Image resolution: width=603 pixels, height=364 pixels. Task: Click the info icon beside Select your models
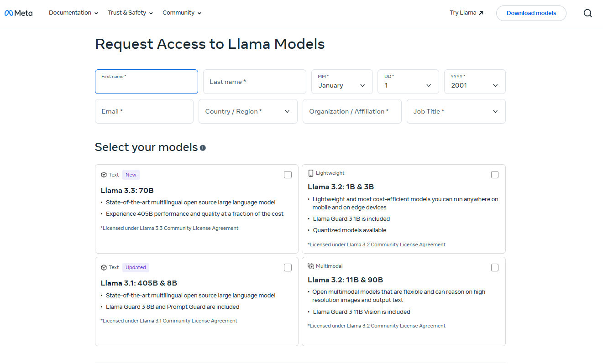pyautogui.click(x=203, y=148)
